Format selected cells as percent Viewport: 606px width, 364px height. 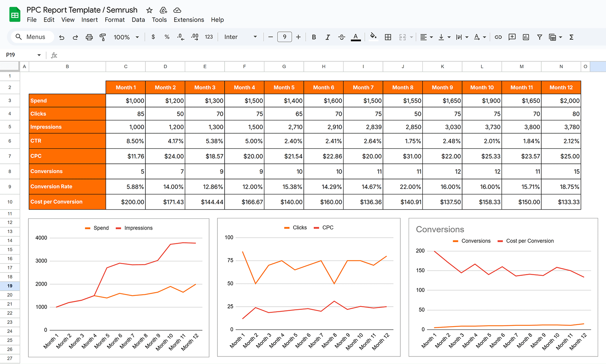[167, 37]
